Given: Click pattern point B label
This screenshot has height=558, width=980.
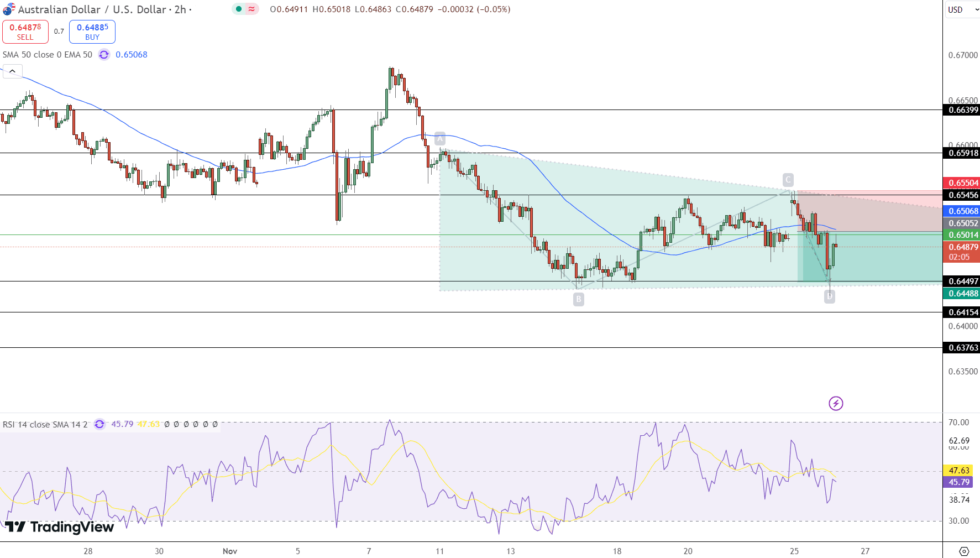Looking at the screenshot, I should (x=578, y=299).
